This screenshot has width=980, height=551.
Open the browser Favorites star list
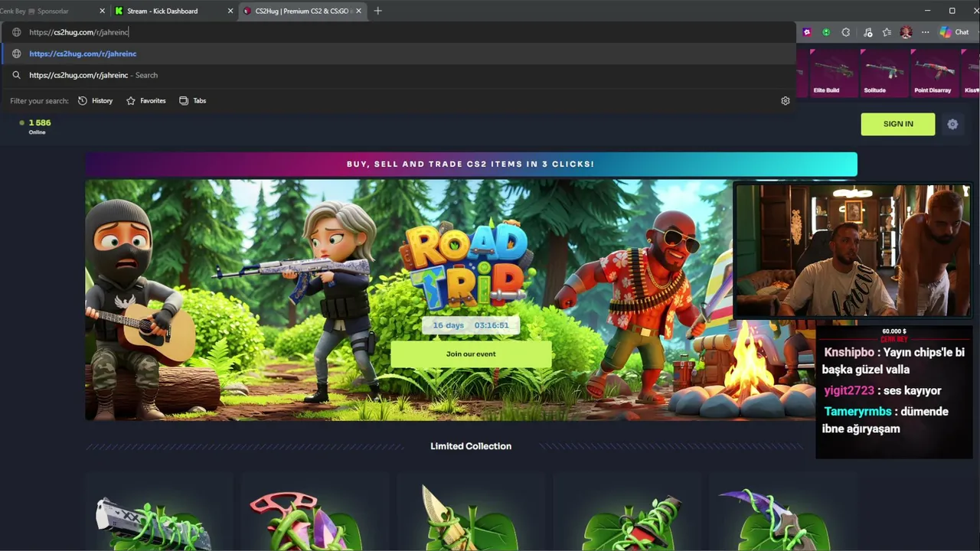pyautogui.click(x=887, y=32)
